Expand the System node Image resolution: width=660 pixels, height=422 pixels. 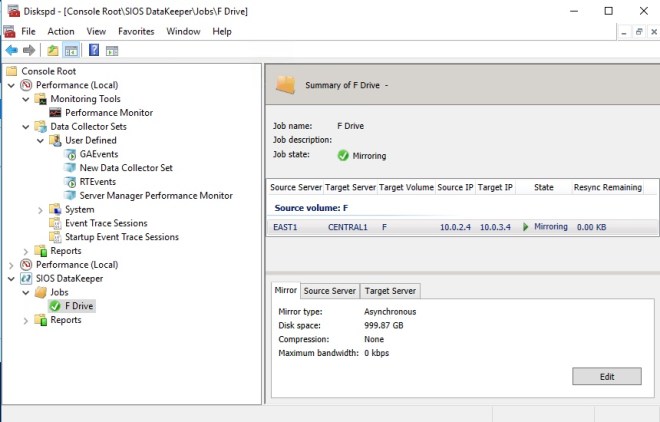pyautogui.click(x=40, y=210)
